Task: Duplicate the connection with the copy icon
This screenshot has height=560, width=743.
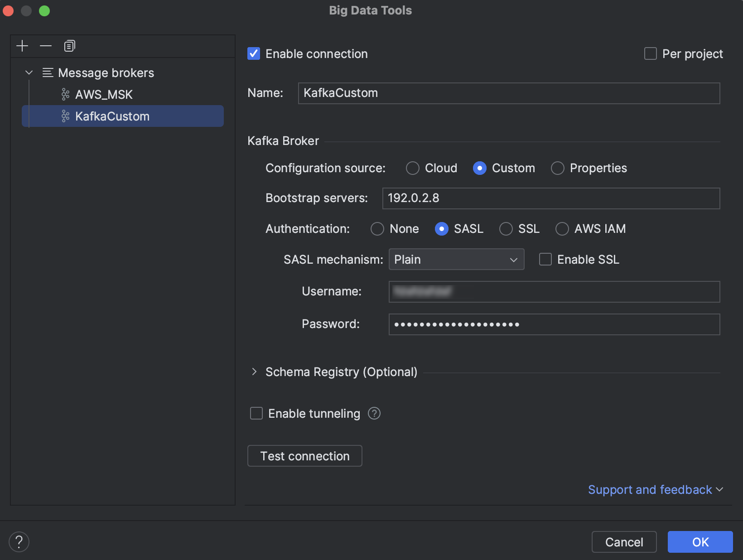Action: pyautogui.click(x=69, y=46)
